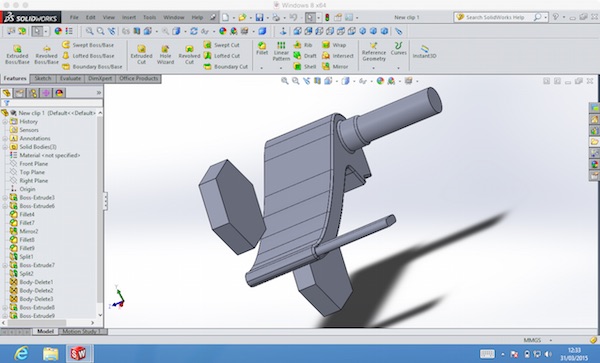Select the Origin item
The image size is (600, 363).
coord(27,189)
